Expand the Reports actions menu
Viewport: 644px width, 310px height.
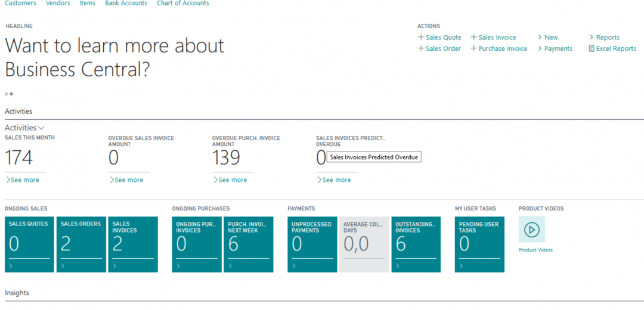click(x=604, y=38)
